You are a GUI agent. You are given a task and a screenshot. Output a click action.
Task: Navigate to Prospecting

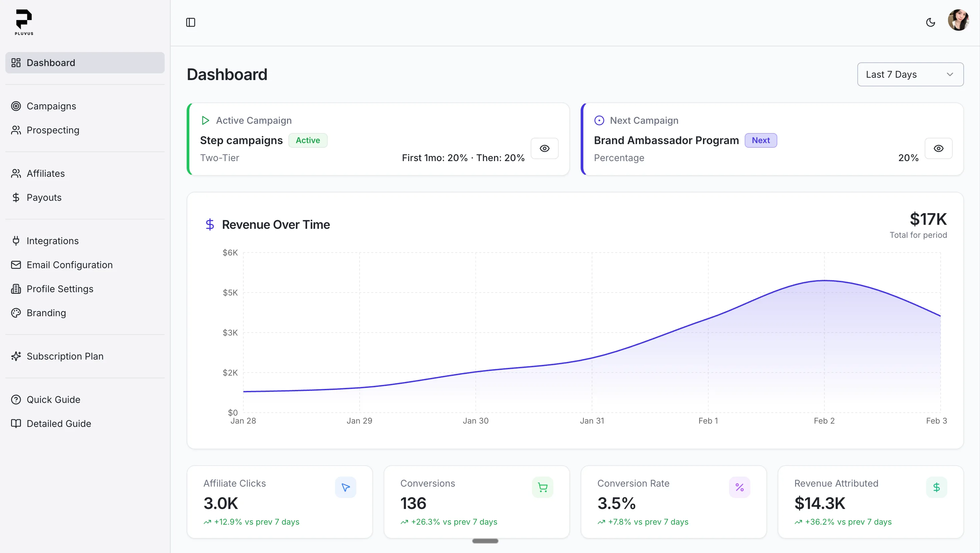coord(85,130)
